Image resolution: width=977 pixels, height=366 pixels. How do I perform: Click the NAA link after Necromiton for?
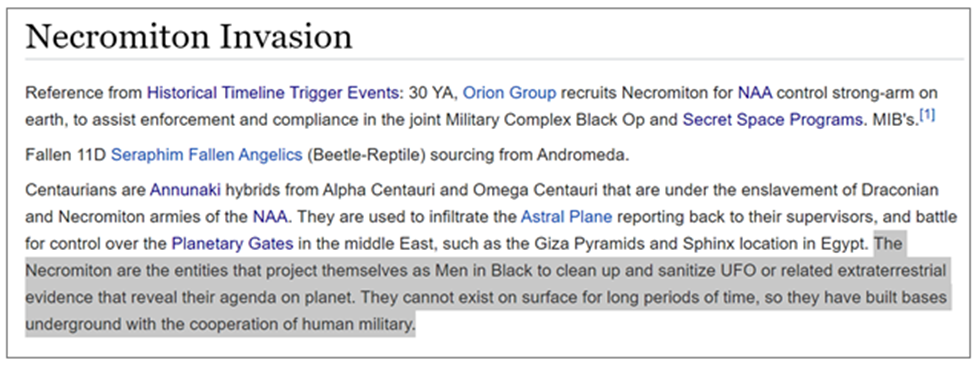pyautogui.click(x=755, y=94)
